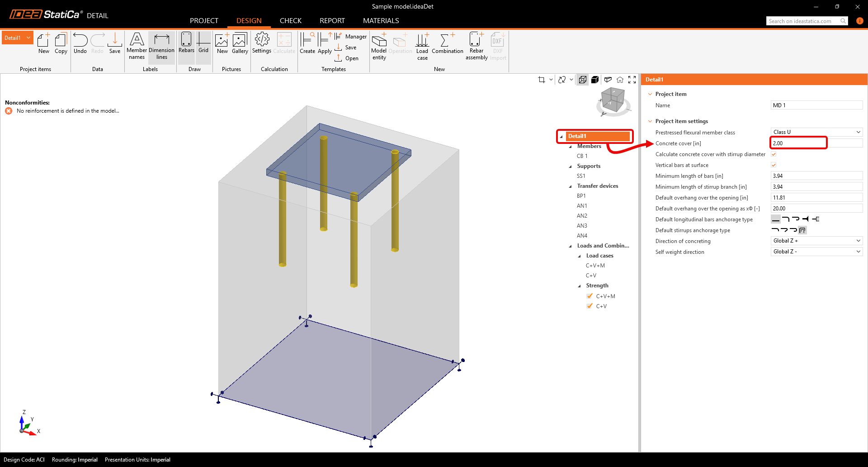
Task: Switch to the MATERIALS tab
Action: (381, 20)
